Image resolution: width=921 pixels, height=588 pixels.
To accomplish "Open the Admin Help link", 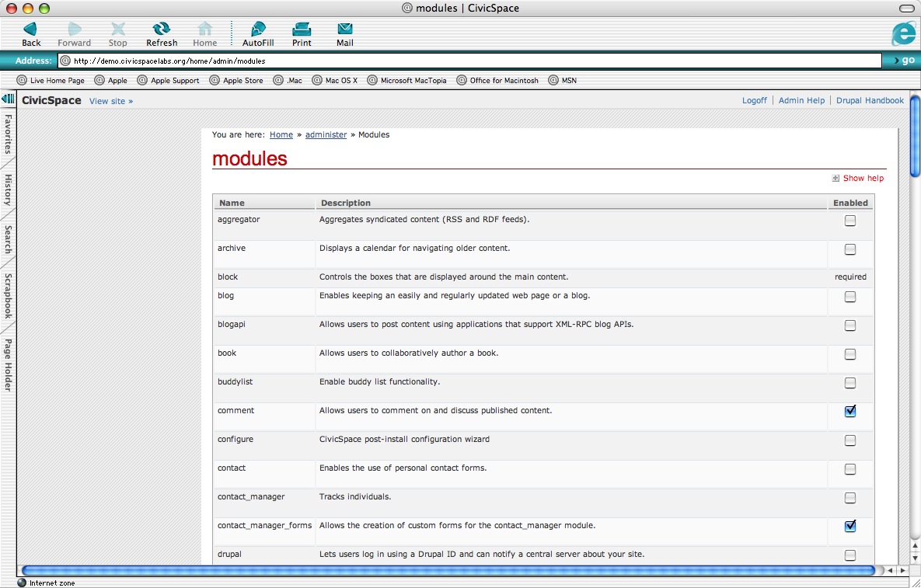I will 801,100.
